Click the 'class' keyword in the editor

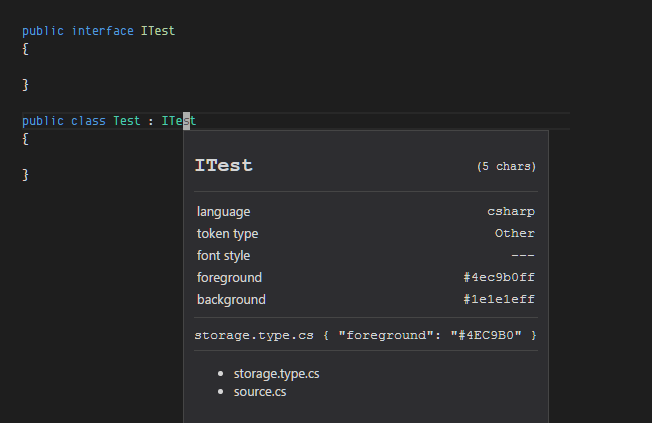pyautogui.click(x=88, y=121)
